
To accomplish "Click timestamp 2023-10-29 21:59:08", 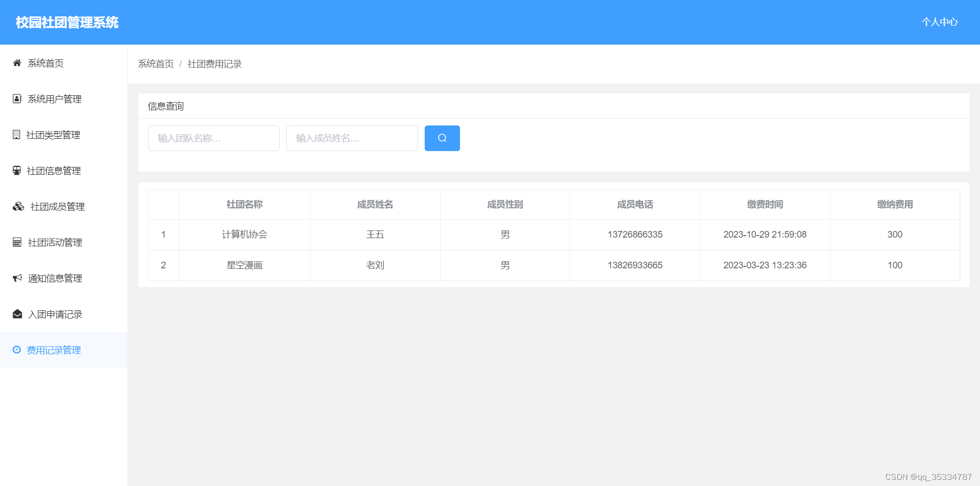I will (765, 235).
